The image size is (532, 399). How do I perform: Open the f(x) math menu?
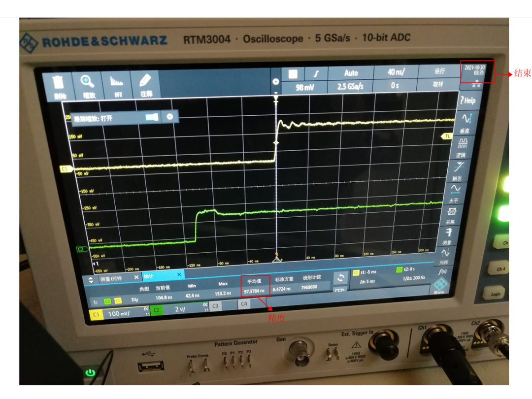tap(442, 272)
